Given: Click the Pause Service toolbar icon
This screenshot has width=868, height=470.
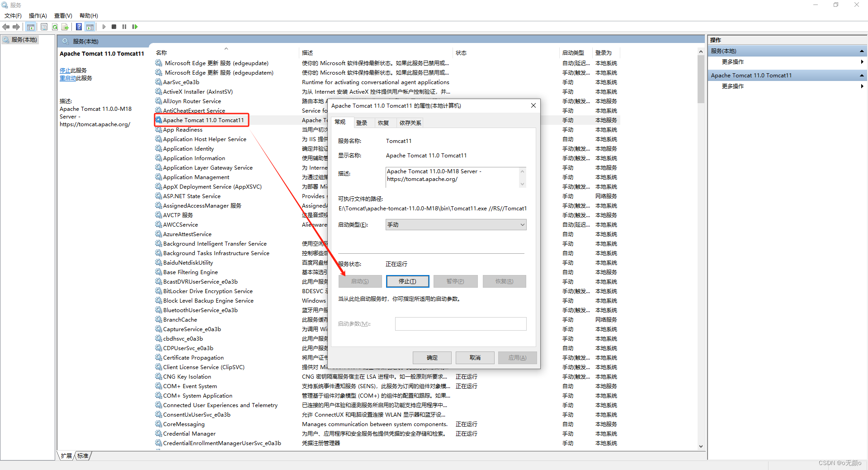Looking at the screenshot, I should (x=124, y=27).
